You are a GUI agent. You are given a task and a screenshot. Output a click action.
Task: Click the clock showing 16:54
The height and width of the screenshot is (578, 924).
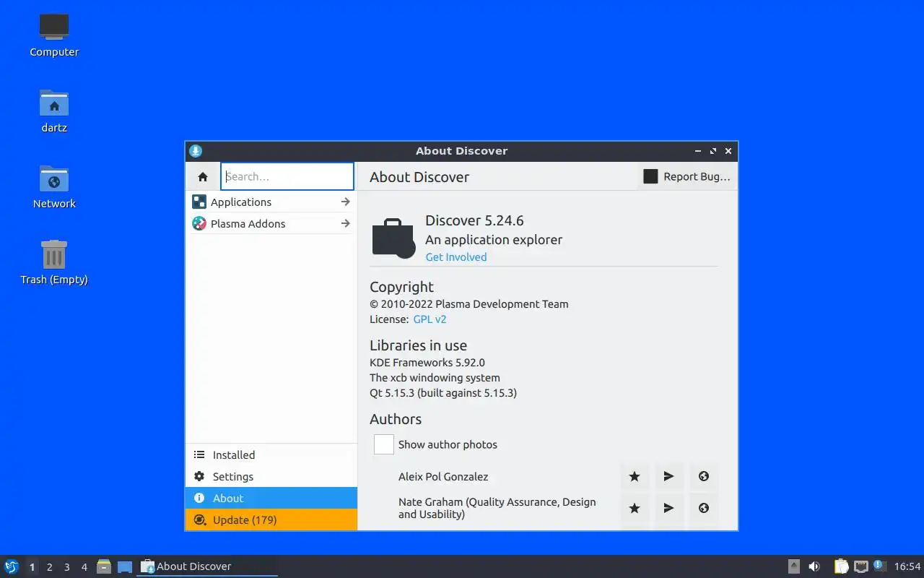point(907,566)
